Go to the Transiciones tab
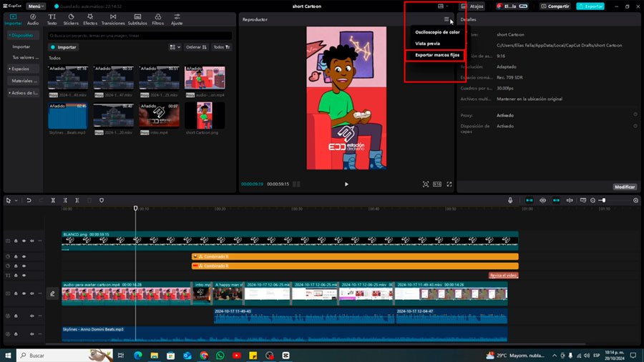This screenshot has width=644, height=362. pyautogui.click(x=113, y=19)
